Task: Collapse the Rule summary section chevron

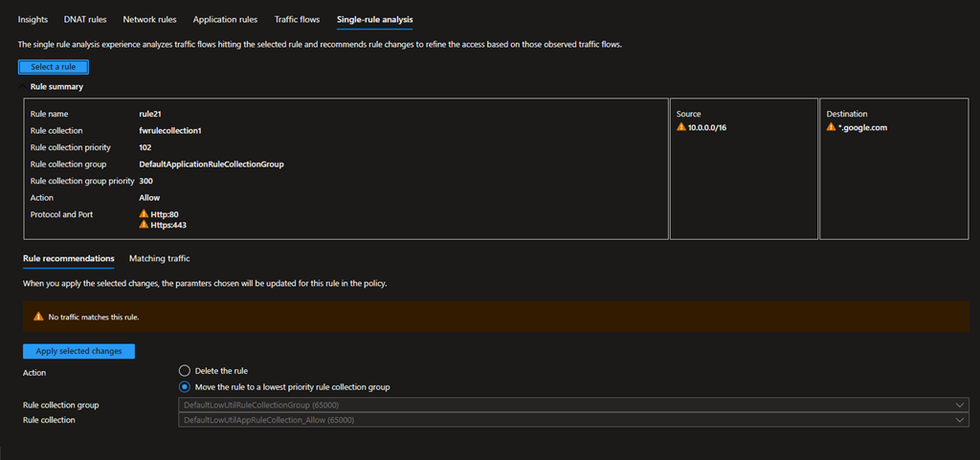Action: click(23, 86)
